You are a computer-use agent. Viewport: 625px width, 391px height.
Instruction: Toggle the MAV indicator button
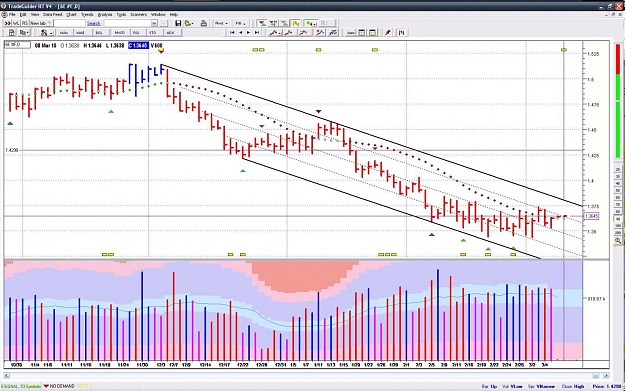pyautogui.click(x=64, y=33)
